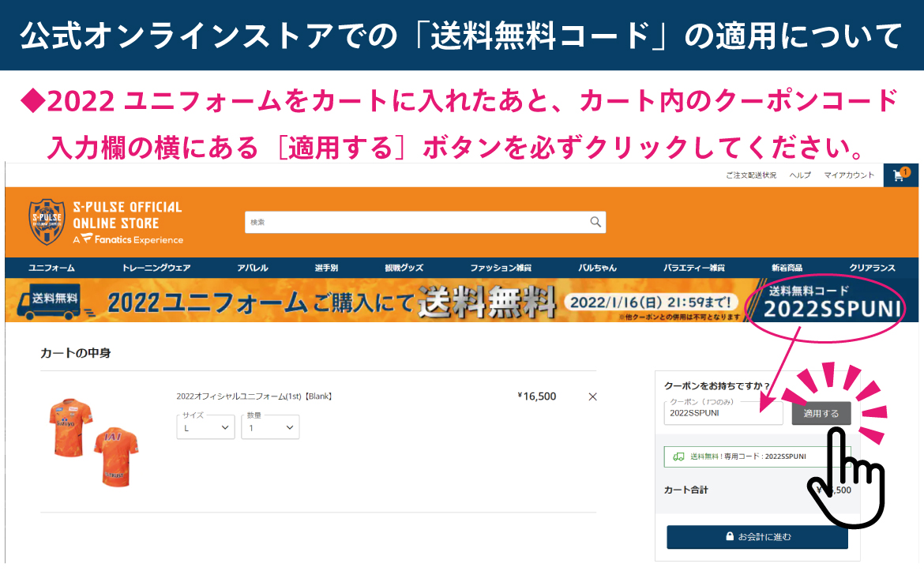Open the マイアカウント link
The width and height of the screenshot is (924, 571).
[x=849, y=175]
